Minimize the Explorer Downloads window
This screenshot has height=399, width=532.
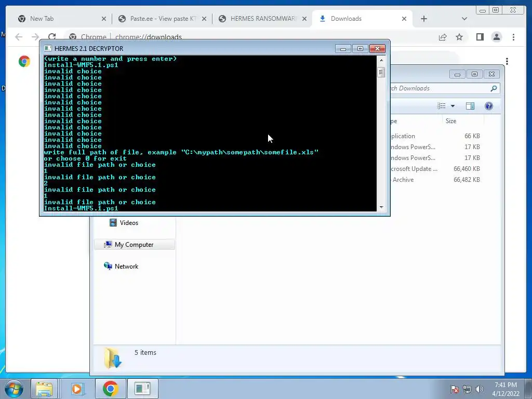(457, 74)
